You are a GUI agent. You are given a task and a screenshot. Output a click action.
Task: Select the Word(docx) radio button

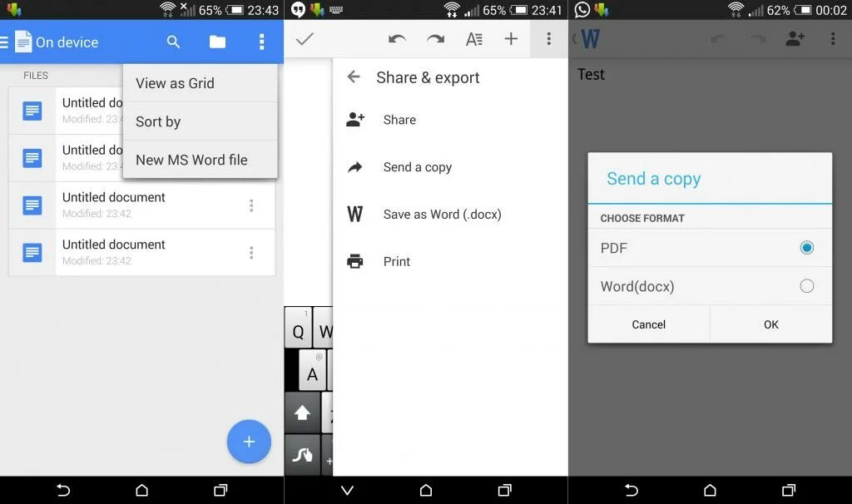(807, 285)
